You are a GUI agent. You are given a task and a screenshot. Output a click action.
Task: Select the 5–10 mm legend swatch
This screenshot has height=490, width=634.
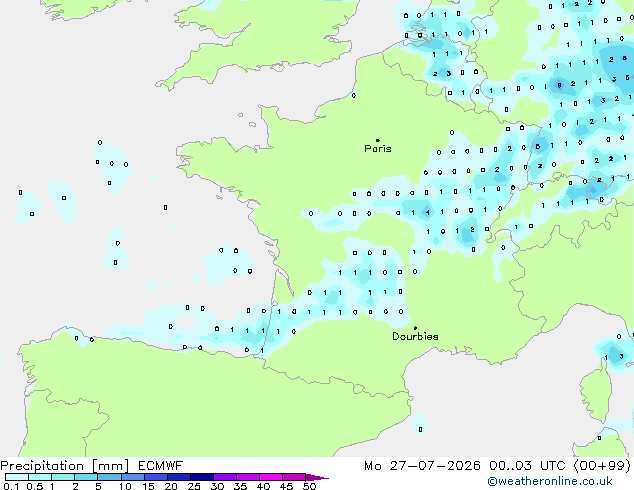tap(109, 477)
